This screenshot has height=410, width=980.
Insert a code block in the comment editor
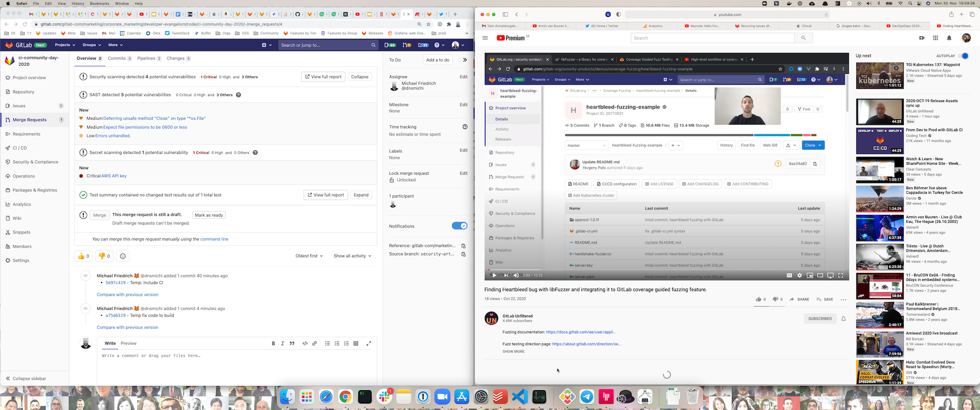[x=305, y=343]
